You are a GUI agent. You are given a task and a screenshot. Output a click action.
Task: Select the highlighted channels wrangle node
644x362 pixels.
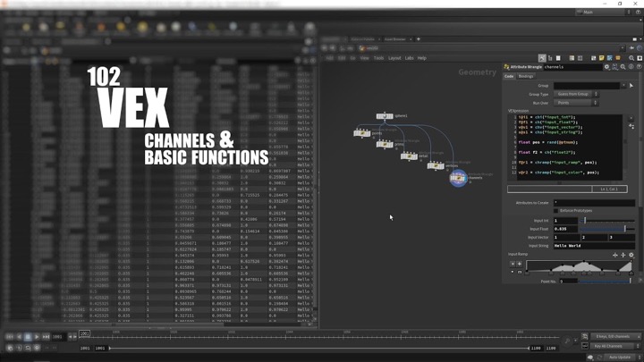tap(458, 178)
